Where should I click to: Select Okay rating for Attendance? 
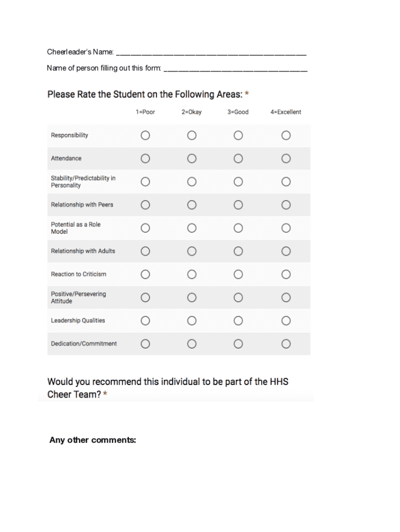(192, 158)
